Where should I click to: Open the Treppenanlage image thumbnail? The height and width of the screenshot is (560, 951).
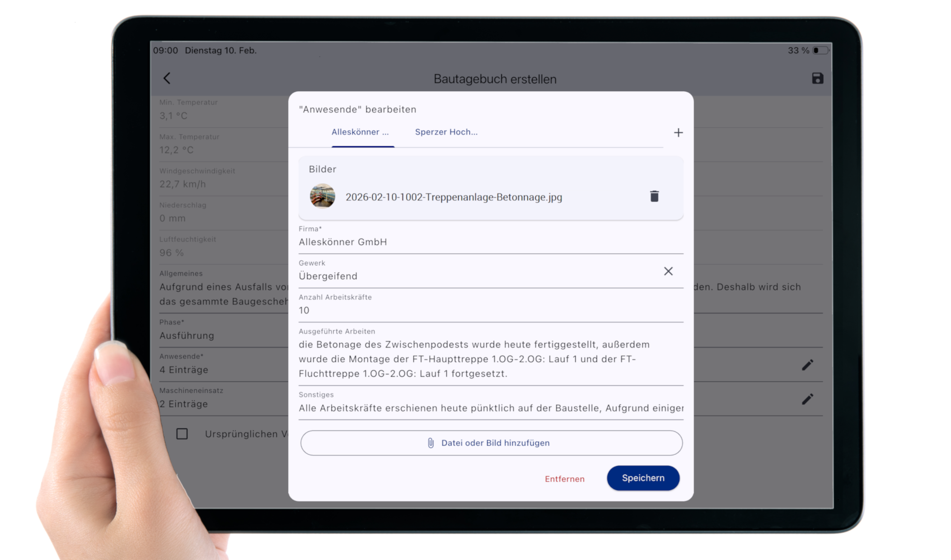[322, 196]
